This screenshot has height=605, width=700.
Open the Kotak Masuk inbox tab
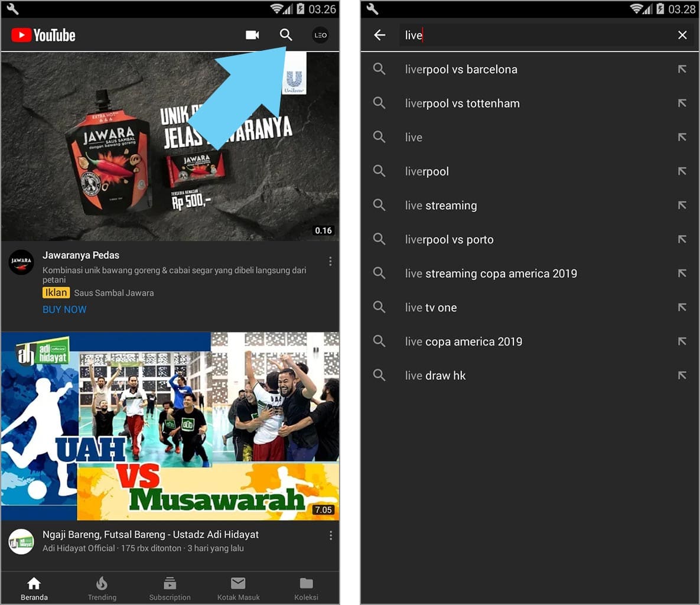tap(238, 588)
